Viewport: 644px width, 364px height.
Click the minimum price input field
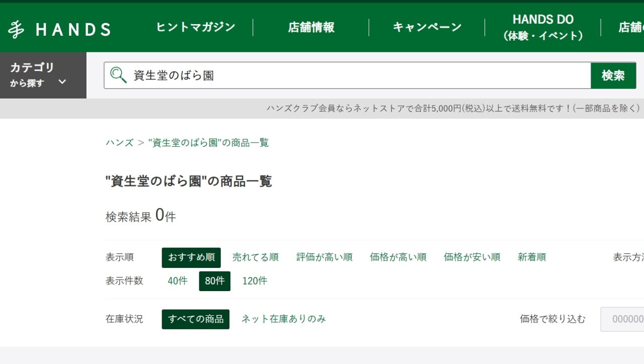(x=622, y=319)
